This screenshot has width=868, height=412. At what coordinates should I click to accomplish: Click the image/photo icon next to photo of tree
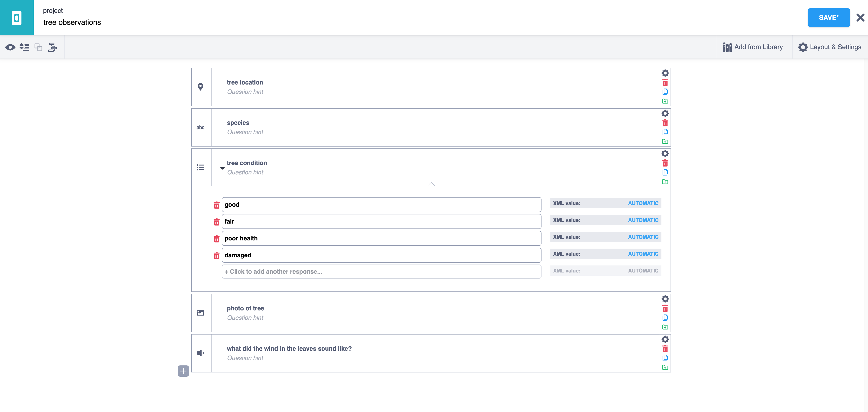tap(201, 313)
